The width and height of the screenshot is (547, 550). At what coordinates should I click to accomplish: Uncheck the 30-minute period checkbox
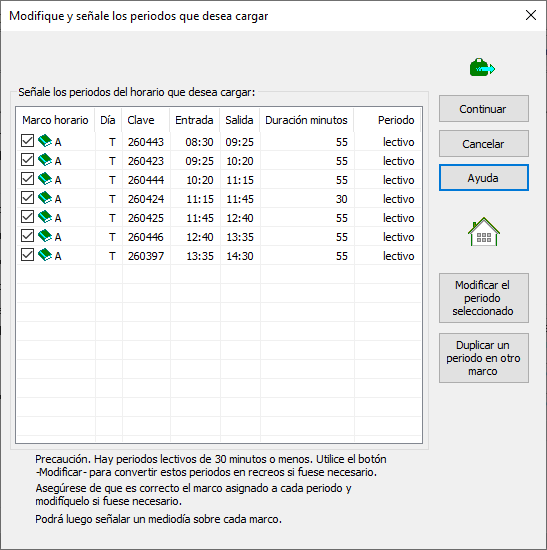point(27,198)
